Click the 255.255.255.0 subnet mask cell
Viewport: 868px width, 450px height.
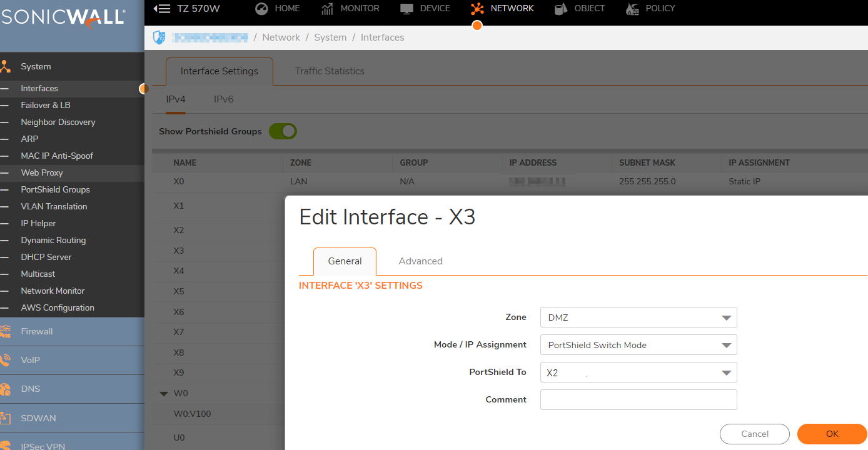click(x=647, y=182)
